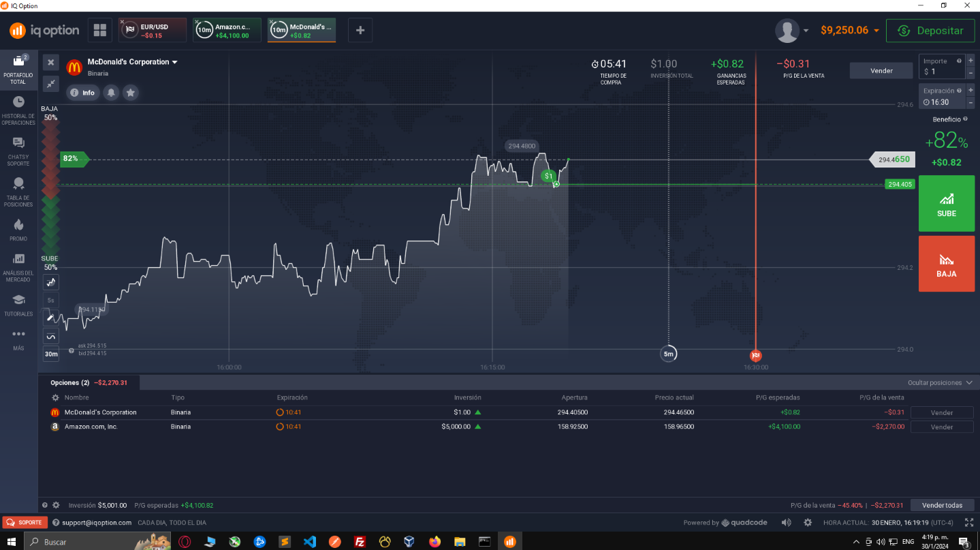Open Portafolio Total in the sidebar
Screen dimensions: 980x550
[x=18, y=70]
